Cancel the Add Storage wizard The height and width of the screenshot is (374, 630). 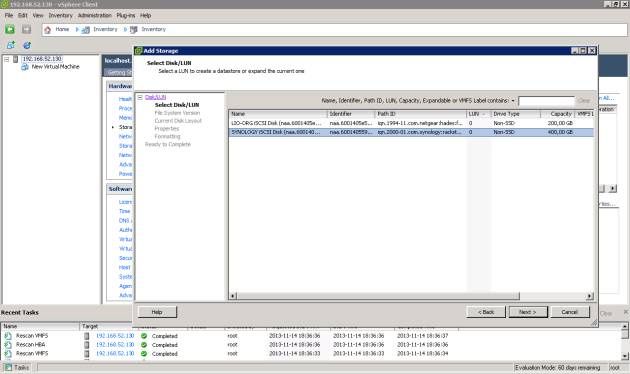[x=570, y=312]
